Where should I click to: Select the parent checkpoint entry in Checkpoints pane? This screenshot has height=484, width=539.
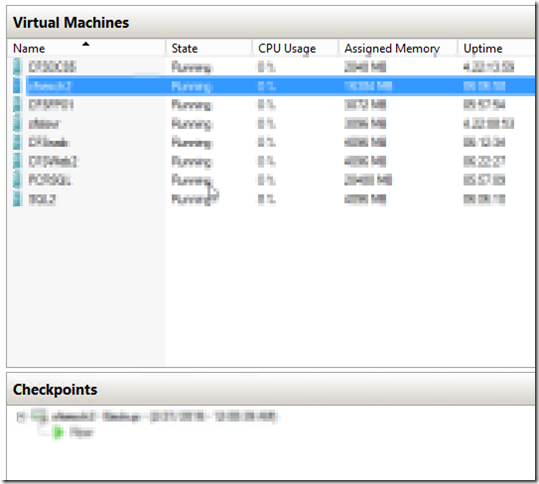164,416
